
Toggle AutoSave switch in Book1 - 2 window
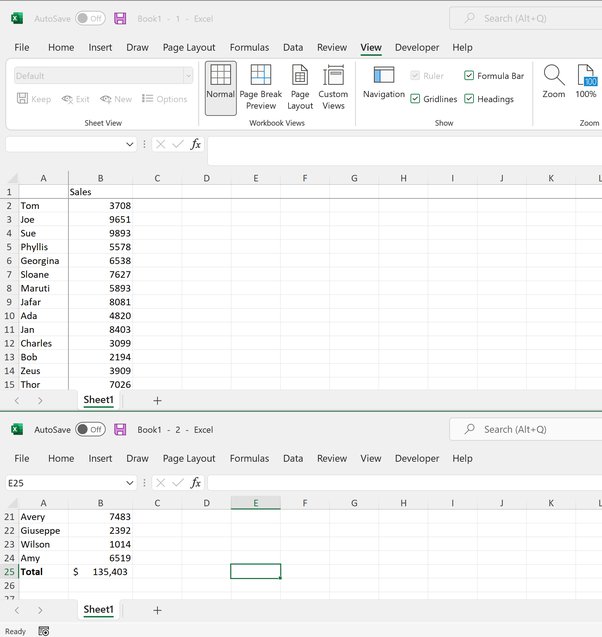pos(90,429)
